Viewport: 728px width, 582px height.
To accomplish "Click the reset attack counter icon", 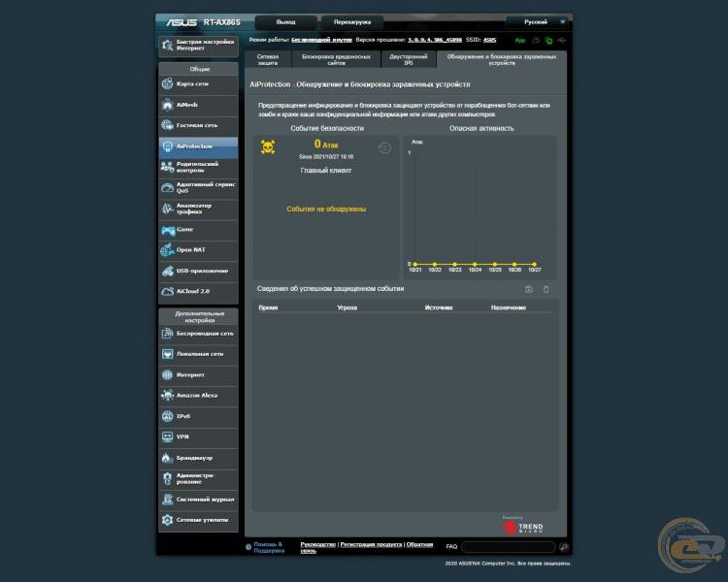I will point(384,148).
